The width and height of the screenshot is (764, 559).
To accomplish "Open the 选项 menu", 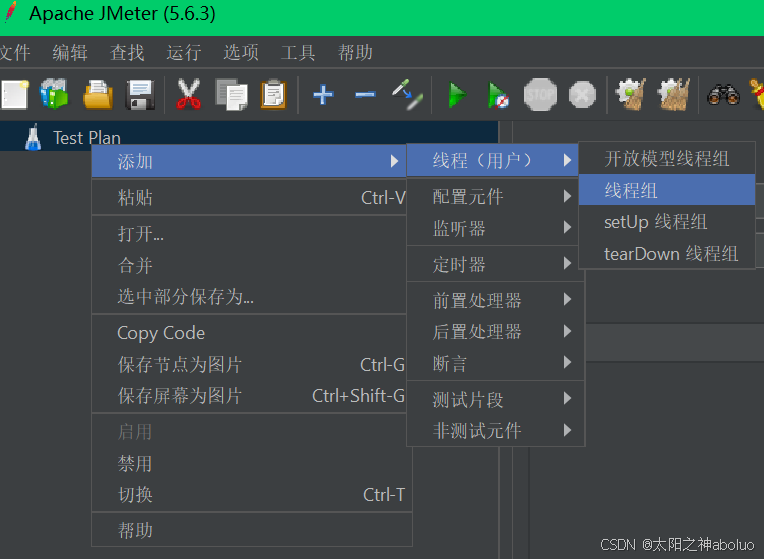I will coord(241,52).
